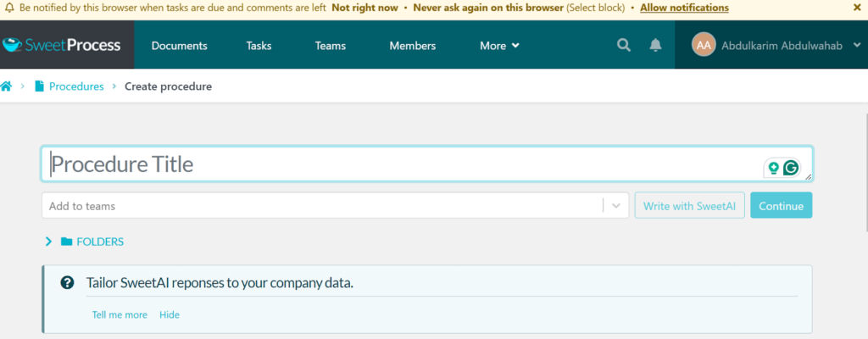Click the Continue button

point(781,205)
